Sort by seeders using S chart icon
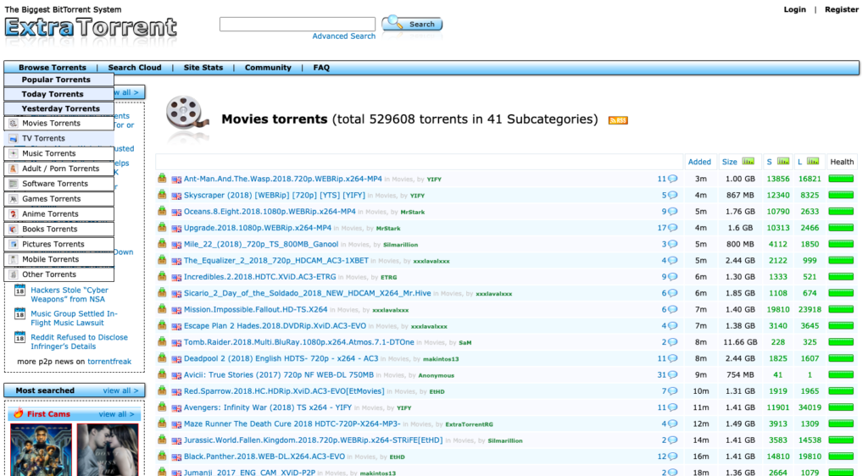 pos(783,161)
